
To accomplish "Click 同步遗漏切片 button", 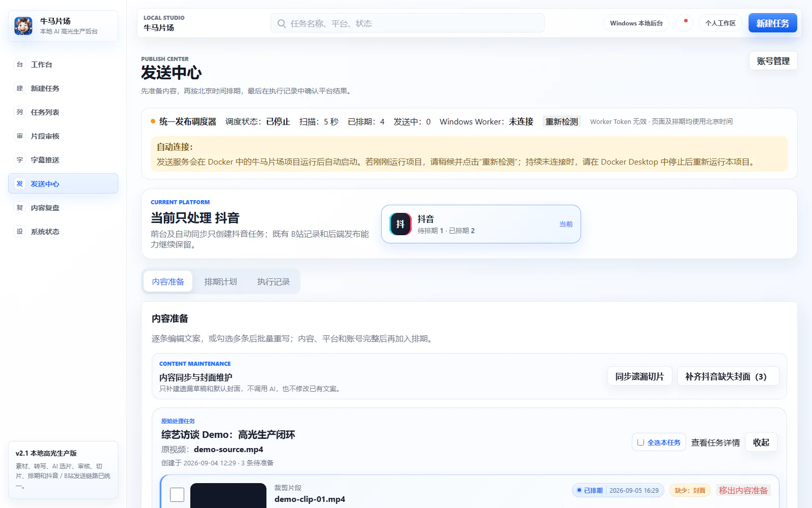I will (639, 376).
